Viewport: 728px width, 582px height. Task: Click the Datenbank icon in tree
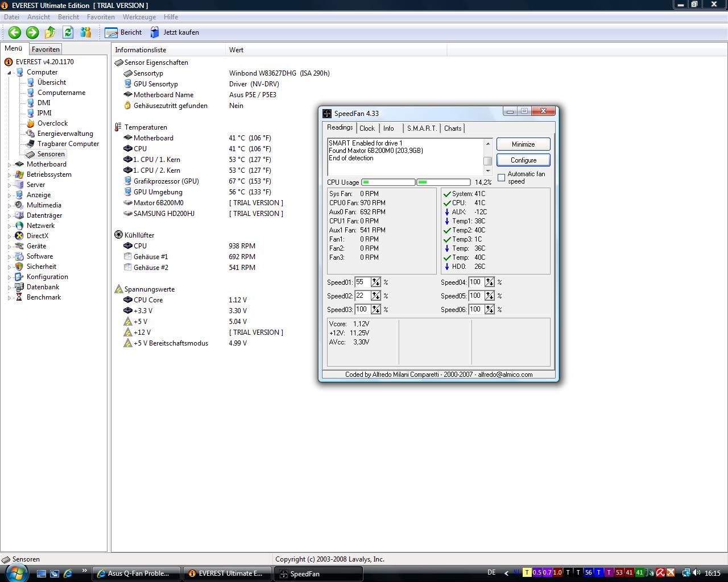pos(19,287)
